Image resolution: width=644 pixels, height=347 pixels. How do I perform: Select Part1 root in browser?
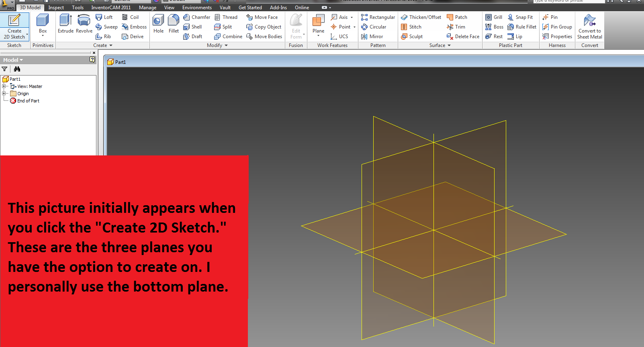[x=12, y=79]
